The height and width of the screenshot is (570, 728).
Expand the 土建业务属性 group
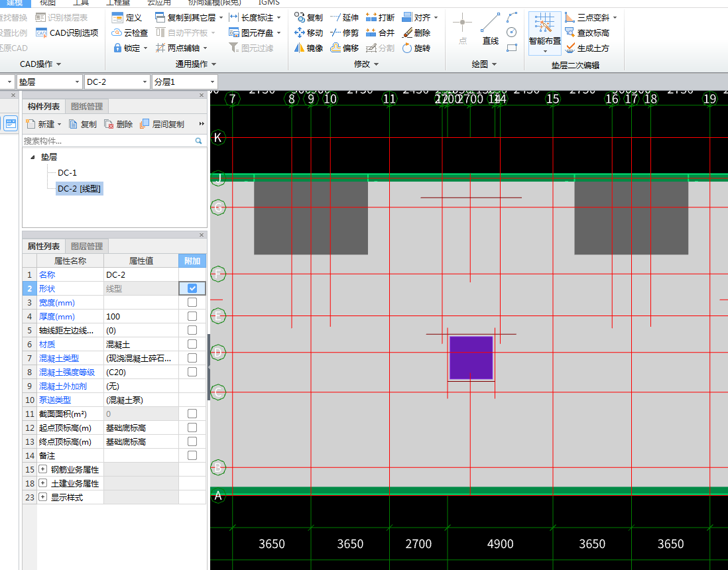tap(42, 483)
